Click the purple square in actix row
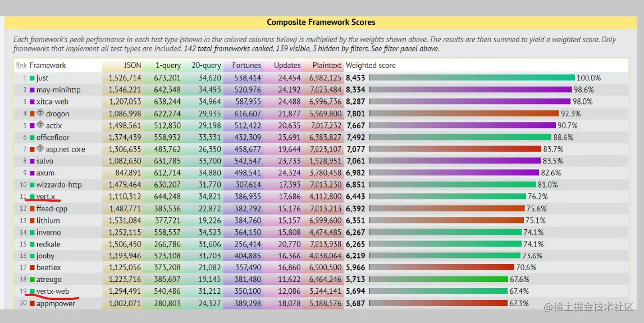 32,126
